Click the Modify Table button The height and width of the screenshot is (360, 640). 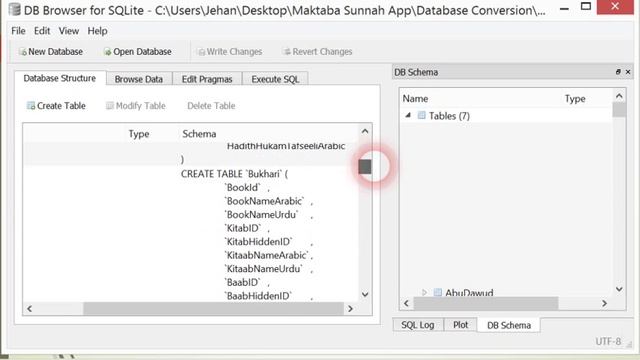[x=136, y=106]
